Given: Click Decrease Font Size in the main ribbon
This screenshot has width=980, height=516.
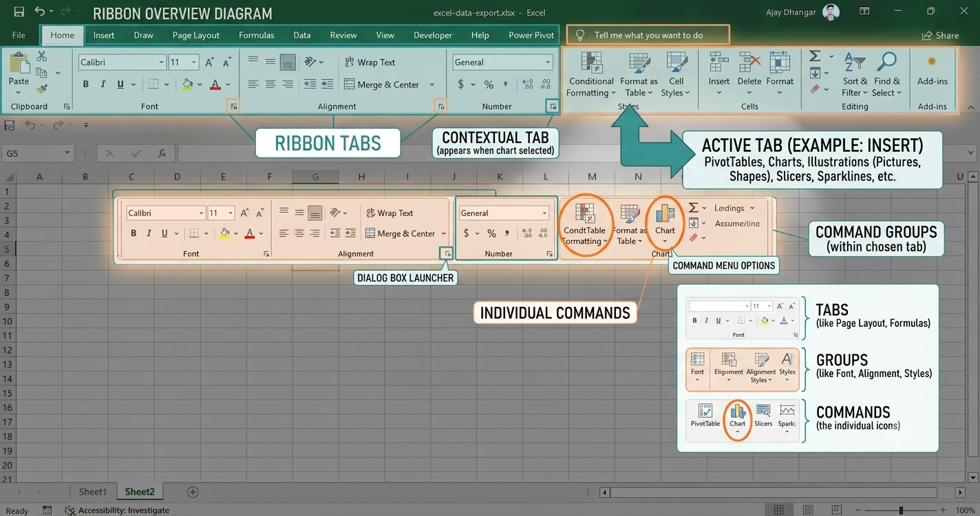Looking at the screenshot, I should (x=228, y=62).
